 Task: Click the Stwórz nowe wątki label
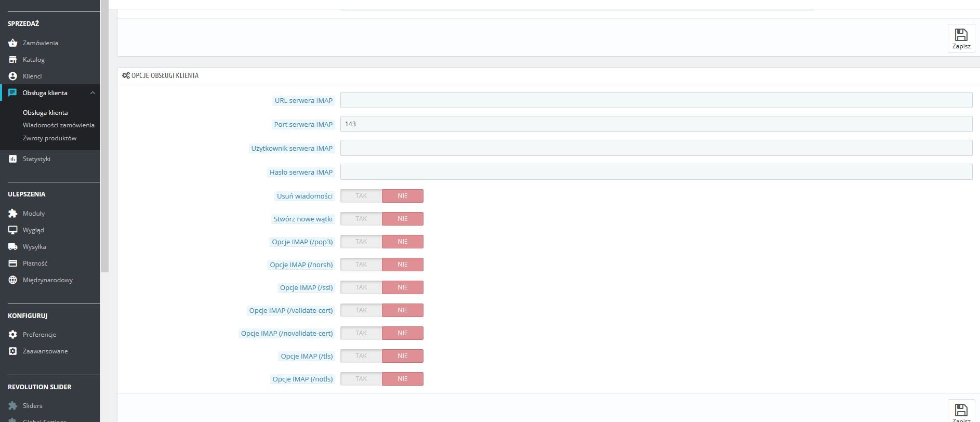coord(303,219)
